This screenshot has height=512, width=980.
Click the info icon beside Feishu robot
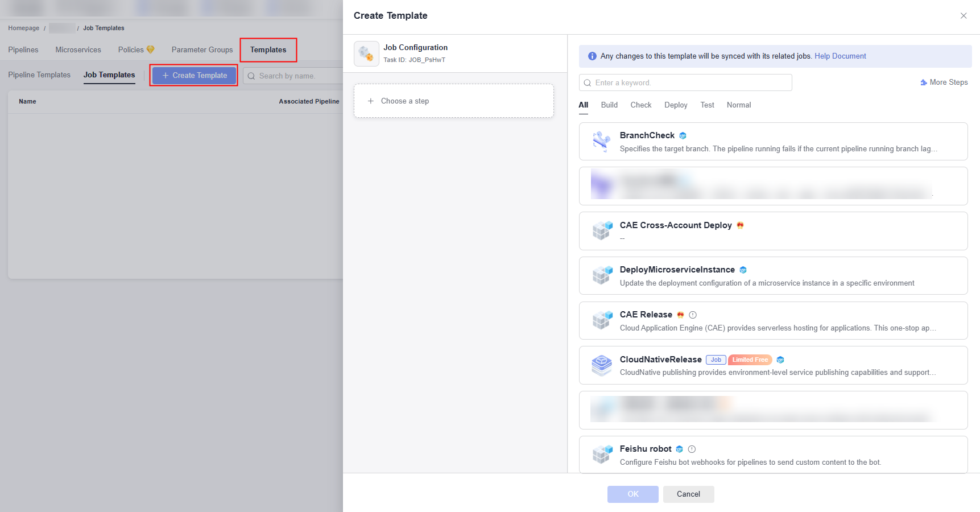692,449
